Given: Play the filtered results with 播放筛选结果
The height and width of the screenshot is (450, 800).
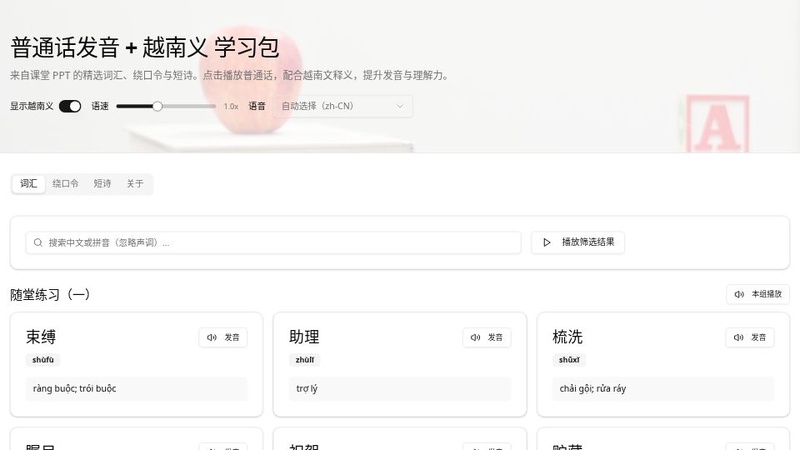Looking at the screenshot, I should click(578, 242).
